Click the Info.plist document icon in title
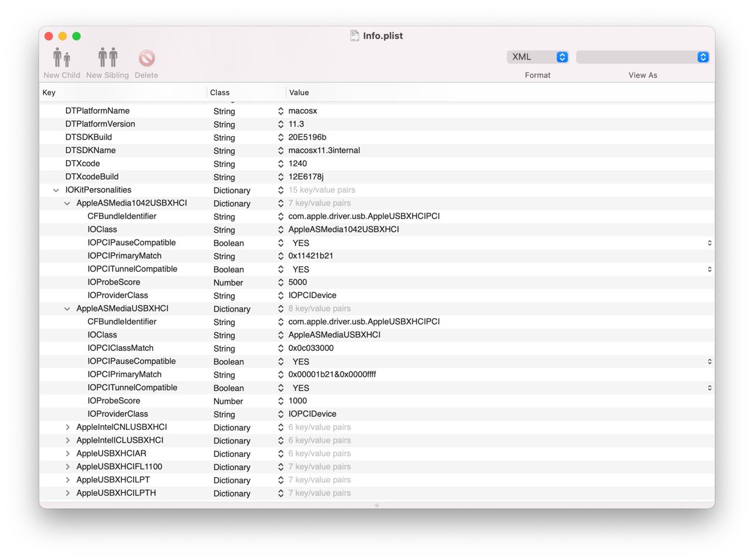The height and width of the screenshot is (560, 754). 355,36
